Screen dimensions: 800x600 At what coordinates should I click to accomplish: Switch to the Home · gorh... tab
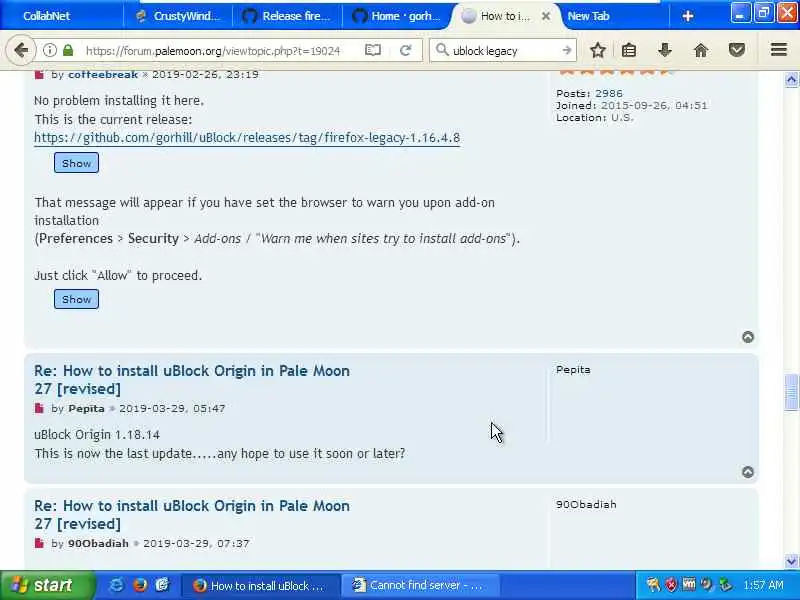[x=396, y=16]
